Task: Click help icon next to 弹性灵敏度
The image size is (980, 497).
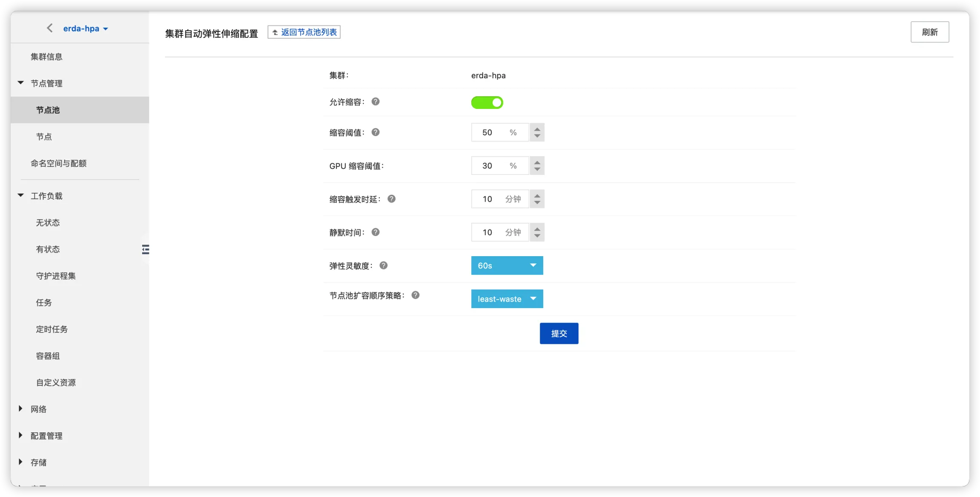Action: 383,266
